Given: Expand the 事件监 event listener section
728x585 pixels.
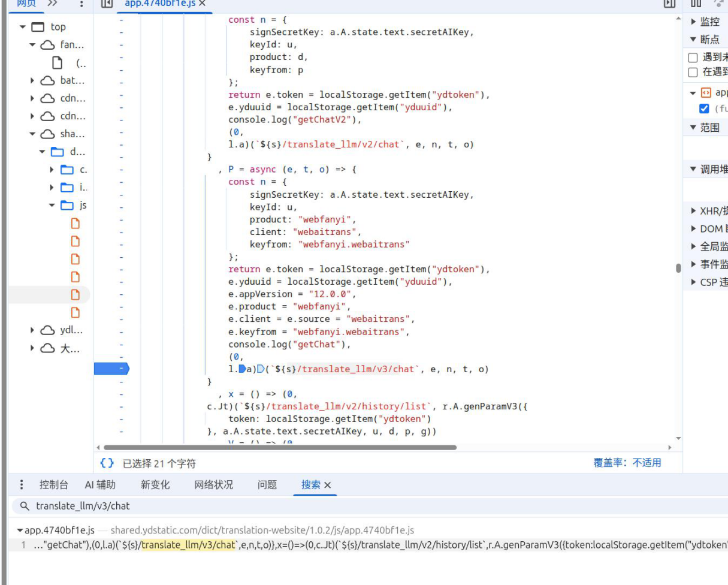Looking at the screenshot, I should point(694,264).
